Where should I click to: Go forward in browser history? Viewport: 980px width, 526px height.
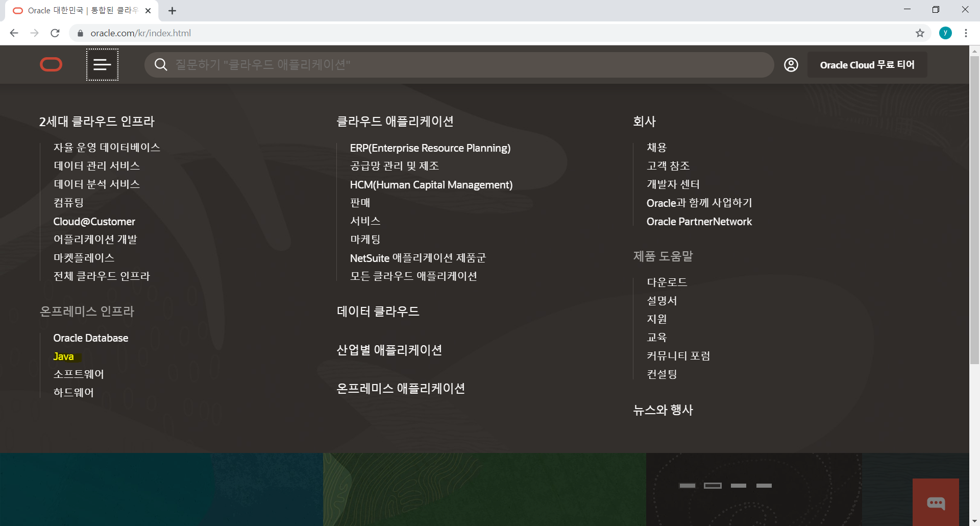coord(34,33)
